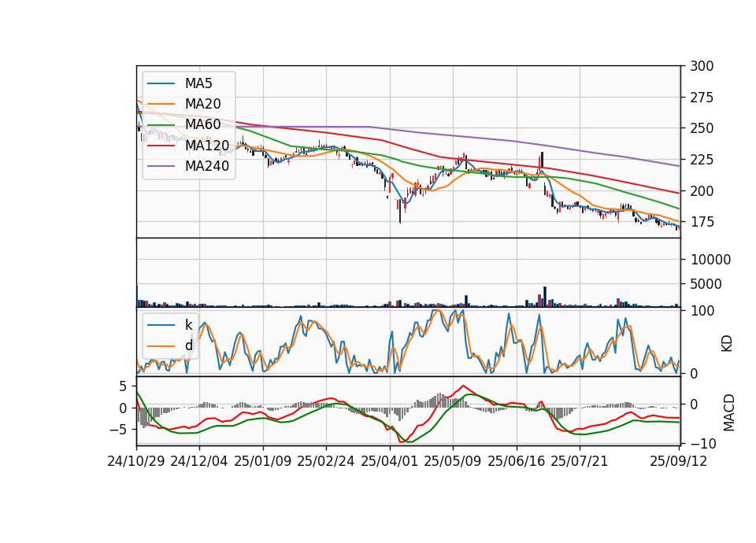Click the 24/12/04 date tick label
The image size is (756, 543).
(199, 461)
